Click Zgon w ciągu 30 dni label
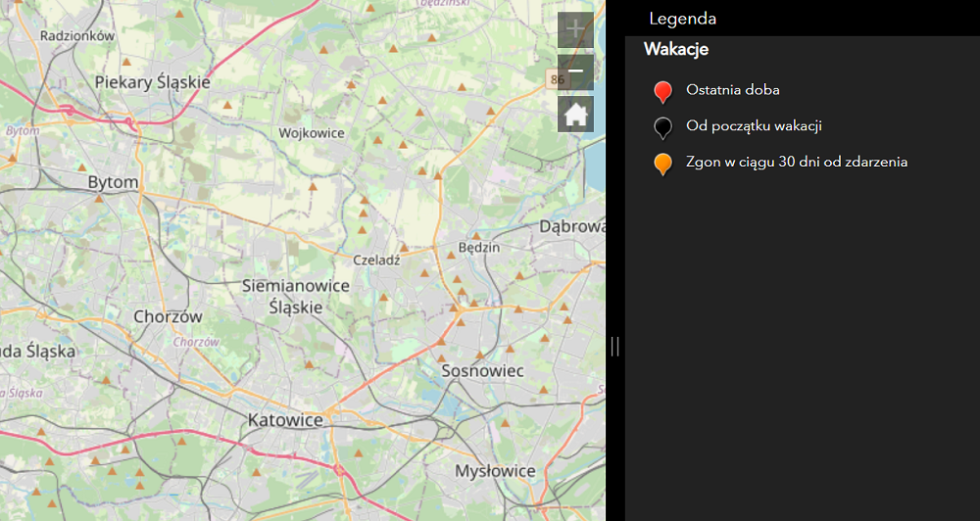Image resolution: width=980 pixels, height=521 pixels. 797,162
